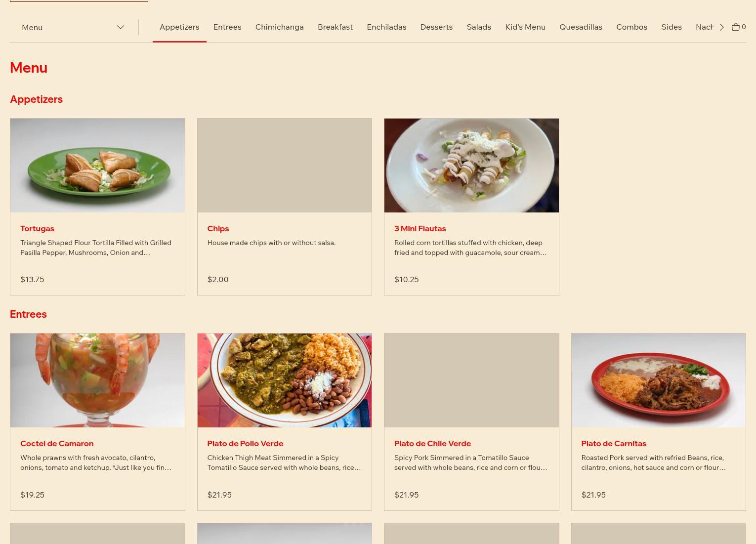Expand the Menu dropdown selector
Screen dimensions: 756x544
click(73, 27)
